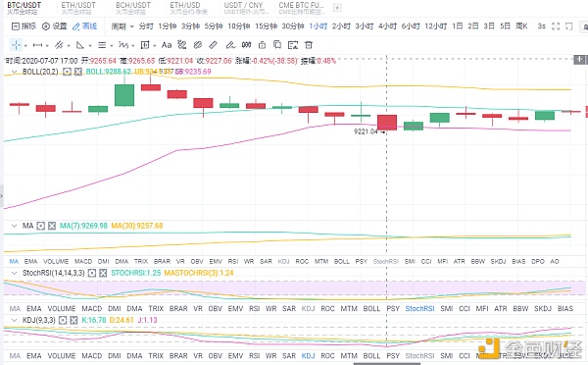Select the 15分钟 timeframe
Image resolution: width=588 pixels, height=365 pixels.
(x=266, y=26)
